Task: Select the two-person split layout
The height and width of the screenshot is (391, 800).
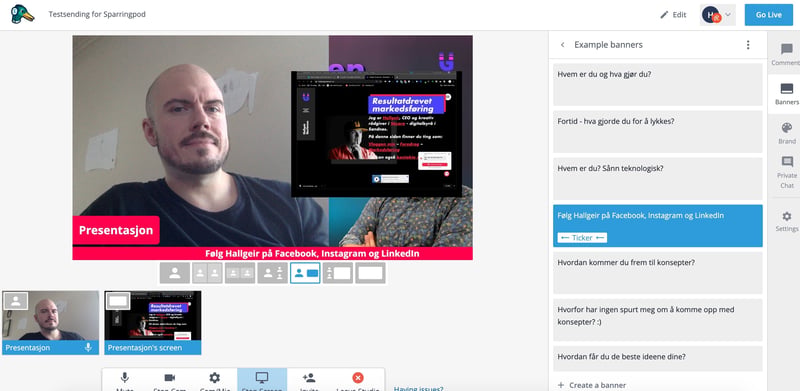Action: click(207, 273)
